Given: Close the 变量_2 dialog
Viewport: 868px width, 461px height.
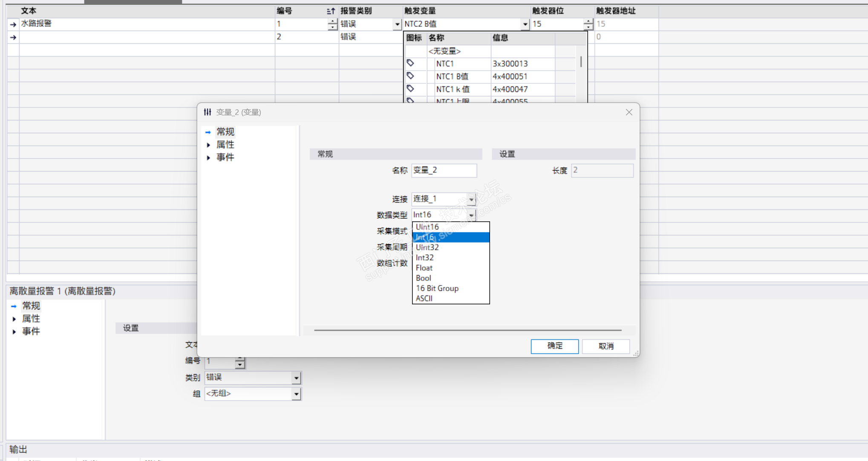Looking at the screenshot, I should [x=629, y=112].
